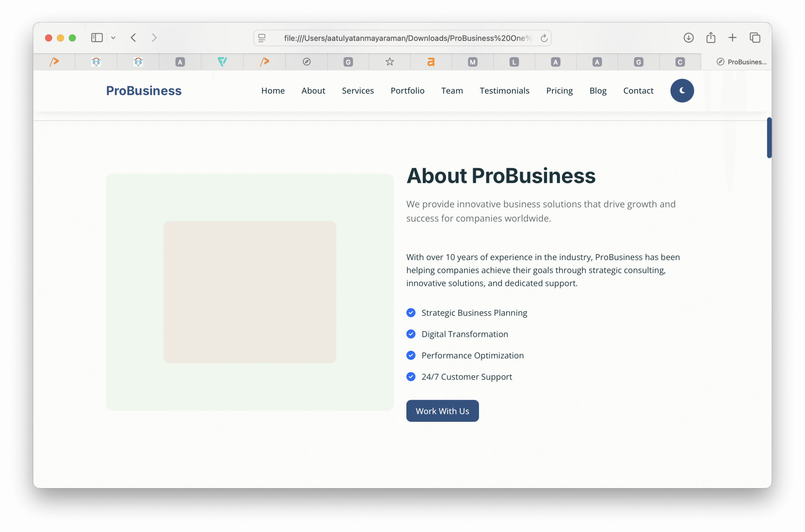Open the Share sheet icon
The width and height of the screenshot is (805, 532).
[x=711, y=38]
